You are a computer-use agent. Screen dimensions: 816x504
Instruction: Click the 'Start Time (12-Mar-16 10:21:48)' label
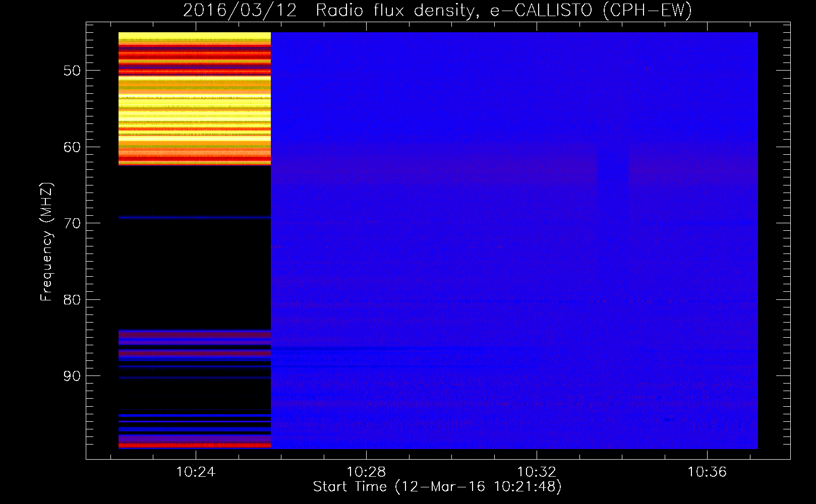coord(437,487)
